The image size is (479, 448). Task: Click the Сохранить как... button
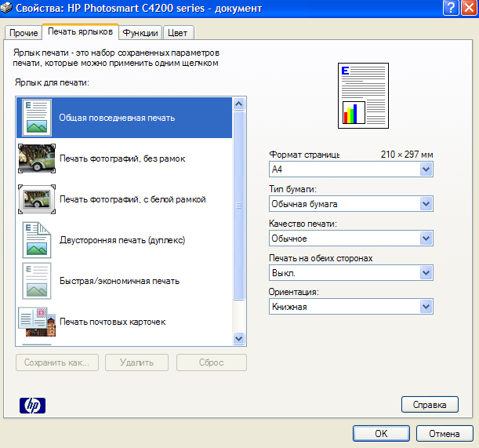[57, 362]
